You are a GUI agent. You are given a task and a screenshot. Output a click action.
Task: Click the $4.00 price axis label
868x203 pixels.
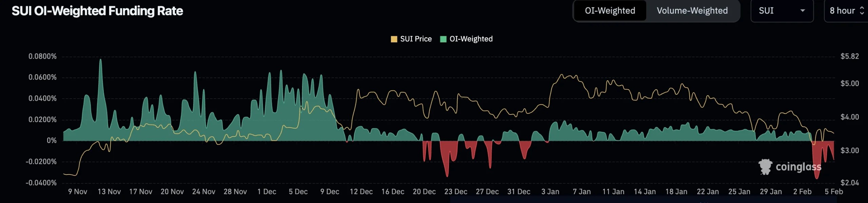pos(850,117)
